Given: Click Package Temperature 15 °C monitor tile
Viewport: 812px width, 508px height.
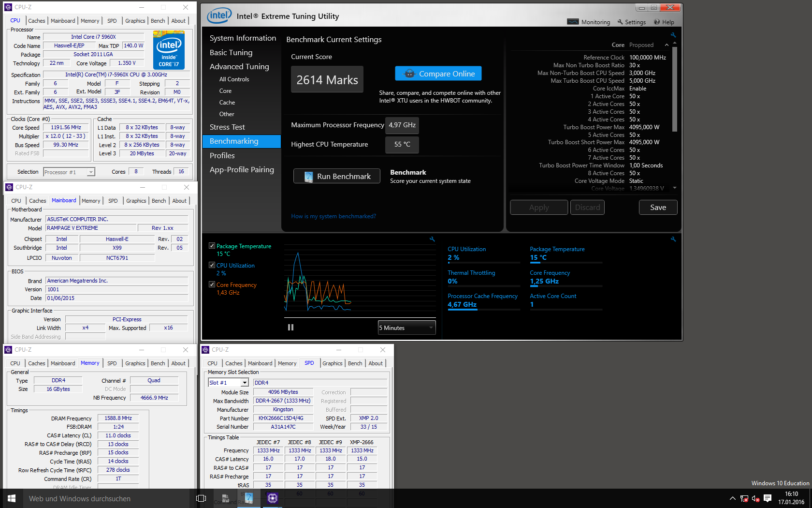Looking at the screenshot, I should [x=566, y=254].
